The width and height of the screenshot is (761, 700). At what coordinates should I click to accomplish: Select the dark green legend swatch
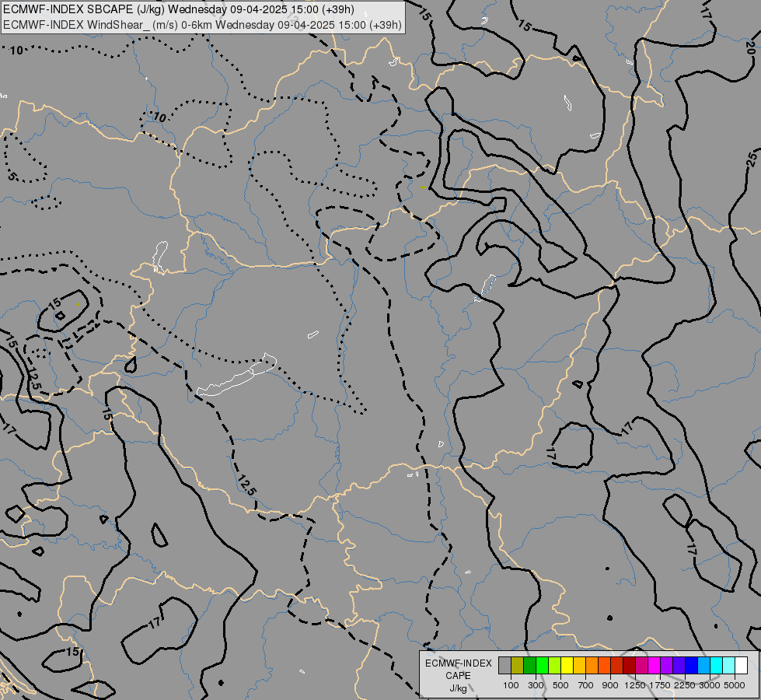point(529,665)
